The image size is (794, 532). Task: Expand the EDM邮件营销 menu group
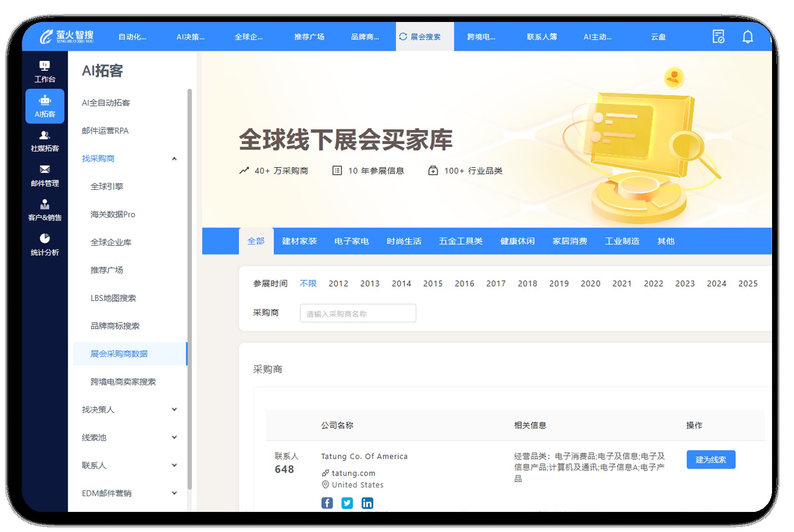pos(174,493)
